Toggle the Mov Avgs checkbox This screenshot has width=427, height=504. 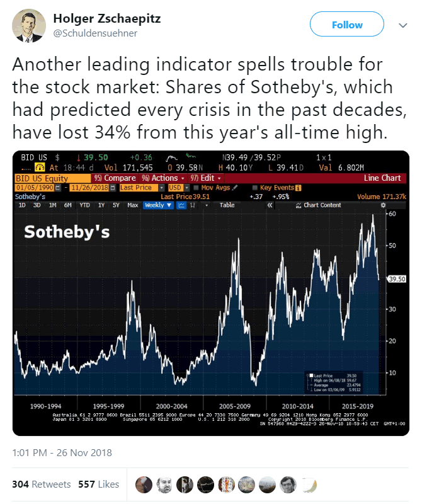[x=196, y=187]
